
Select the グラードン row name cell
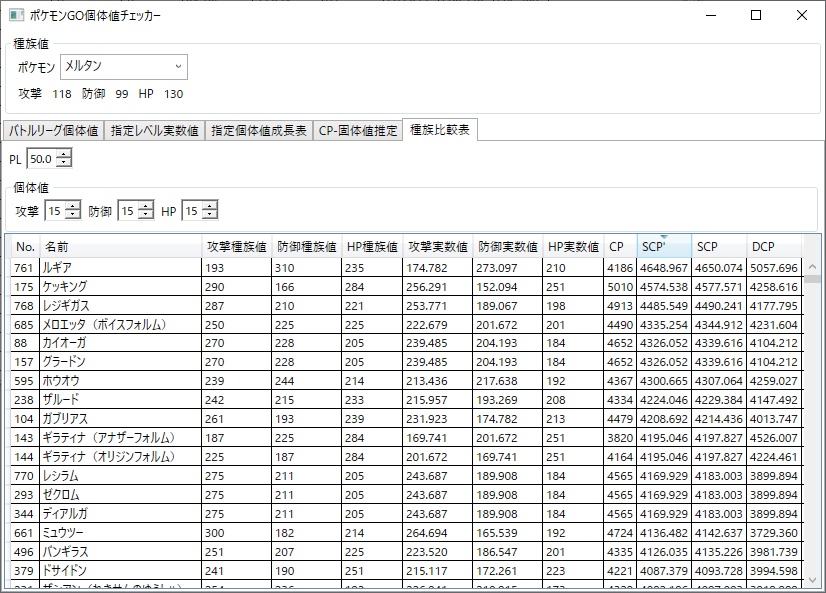coord(121,362)
